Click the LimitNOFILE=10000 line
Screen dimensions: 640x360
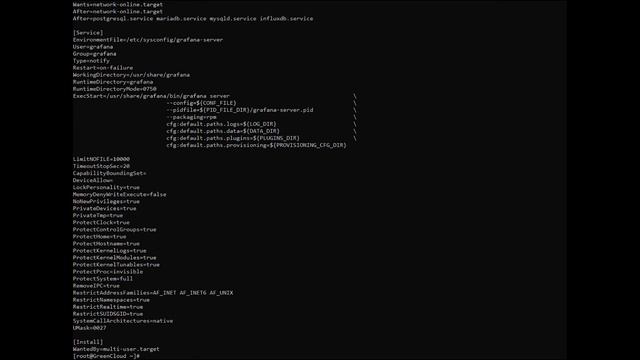click(101, 159)
